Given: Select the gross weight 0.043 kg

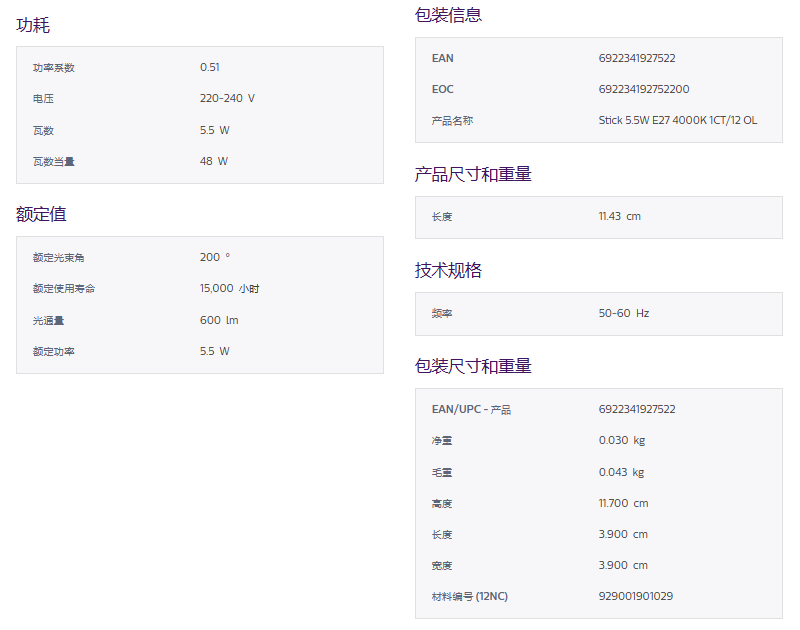Looking at the screenshot, I should 621,472.
